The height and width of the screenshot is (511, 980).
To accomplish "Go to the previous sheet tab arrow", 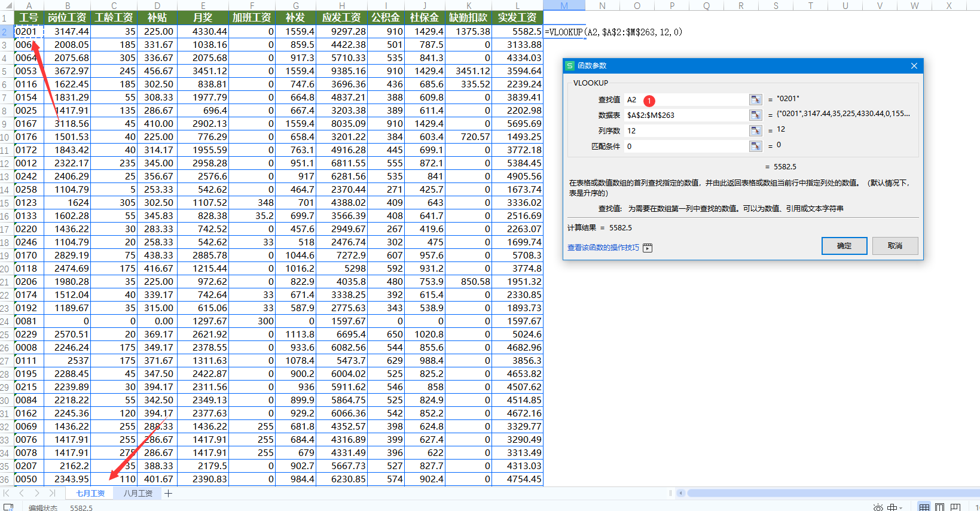I will click(x=22, y=493).
